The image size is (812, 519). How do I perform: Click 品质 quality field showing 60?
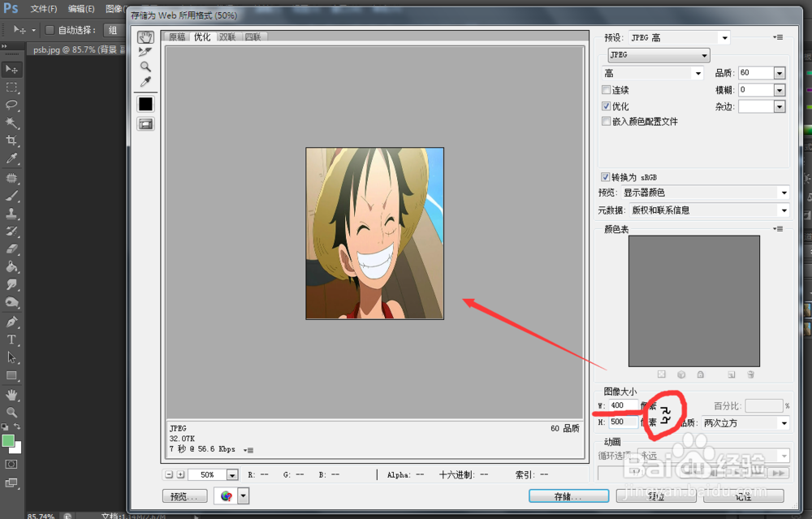click(x=756, y=73)
